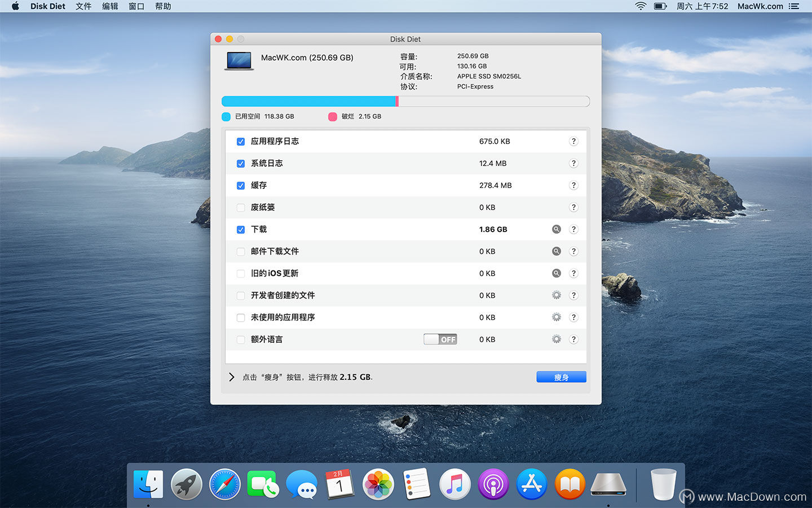Click pink 破烂 legend swatch
The image size is (812, 508).
tap(333, 117)
